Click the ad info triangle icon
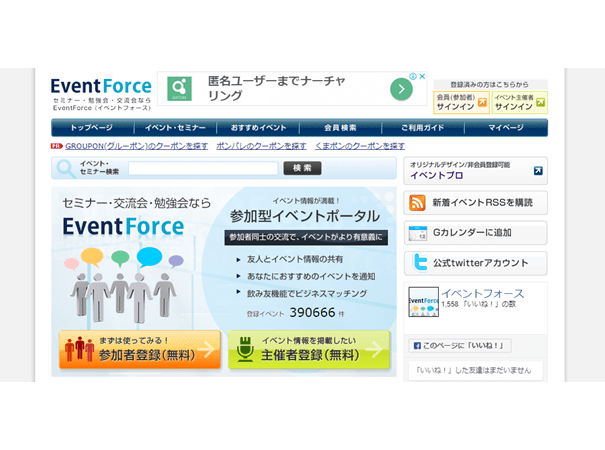 [x=413, y=76]
